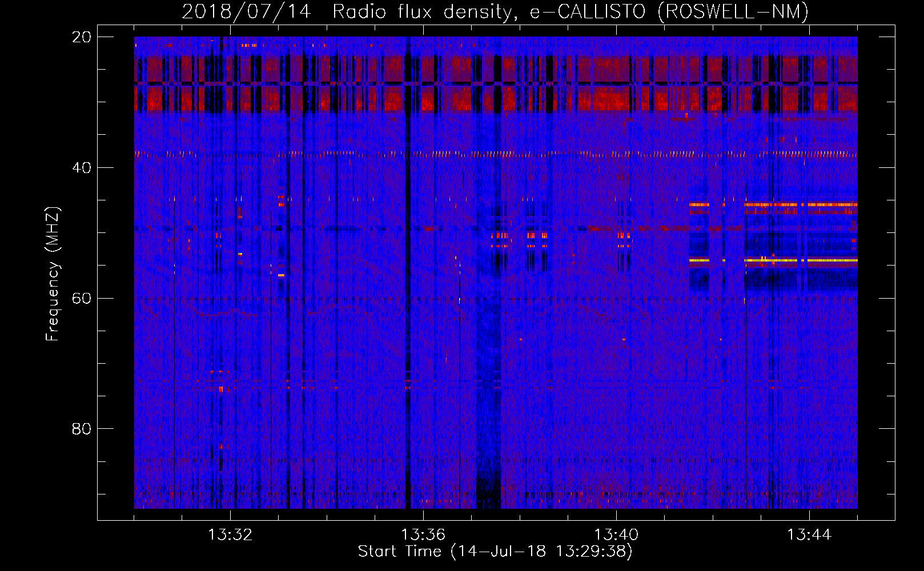The image size is (924, 571).
Task: Click the time tick label '13:36'
Action: (423, 535)
